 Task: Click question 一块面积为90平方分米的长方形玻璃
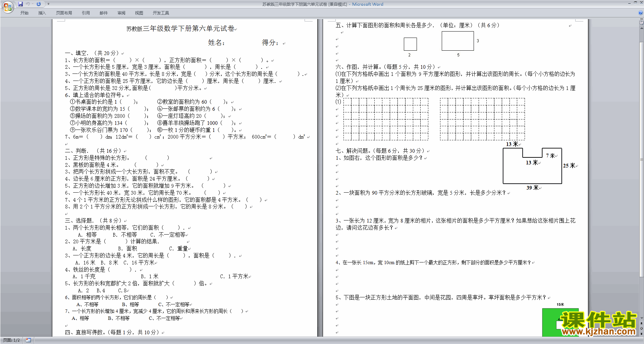pos(421,193)
